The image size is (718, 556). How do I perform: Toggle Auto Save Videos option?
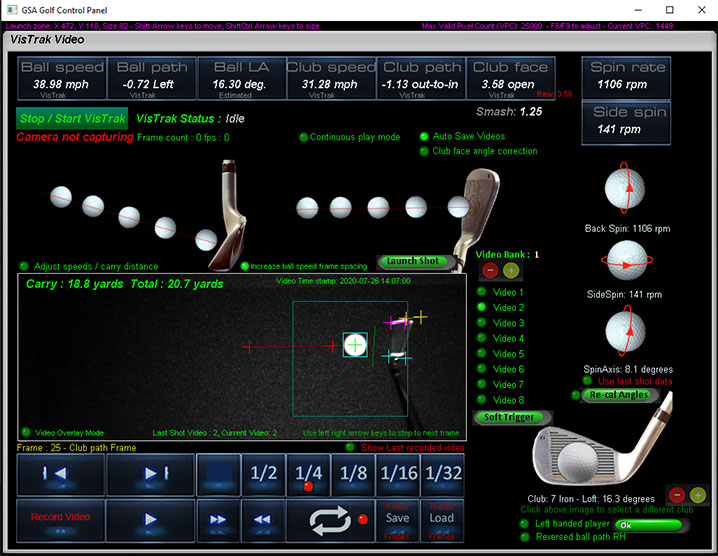[424, 136]
